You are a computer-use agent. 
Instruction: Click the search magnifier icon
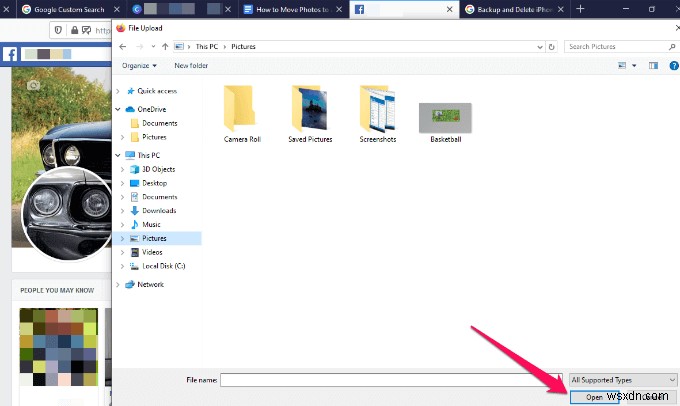click(672, 46)
